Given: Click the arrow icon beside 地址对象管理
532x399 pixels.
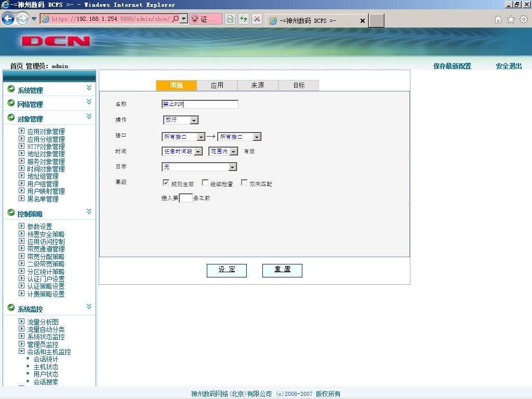Looking at the screenshot, I should [x=21, y=153].
